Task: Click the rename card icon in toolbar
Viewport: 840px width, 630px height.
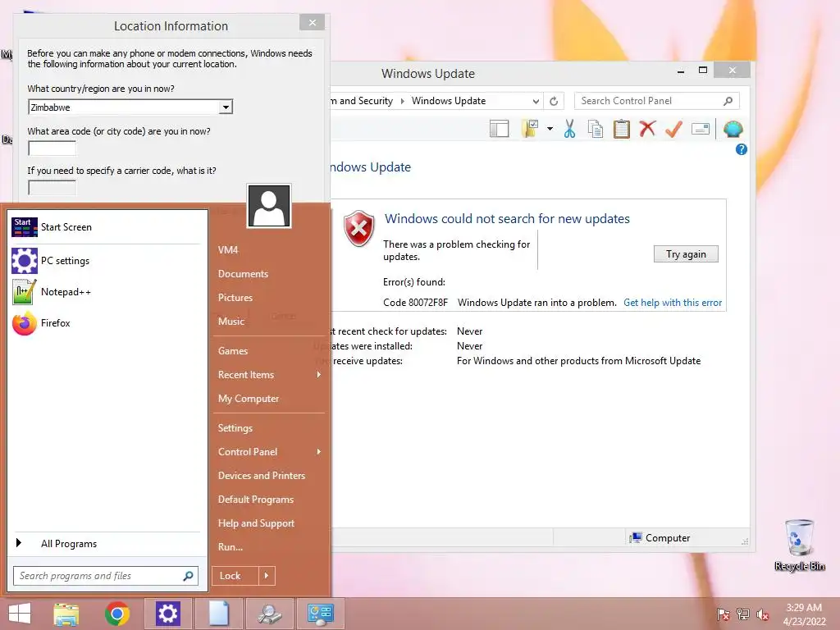Action: click(701, 129)
